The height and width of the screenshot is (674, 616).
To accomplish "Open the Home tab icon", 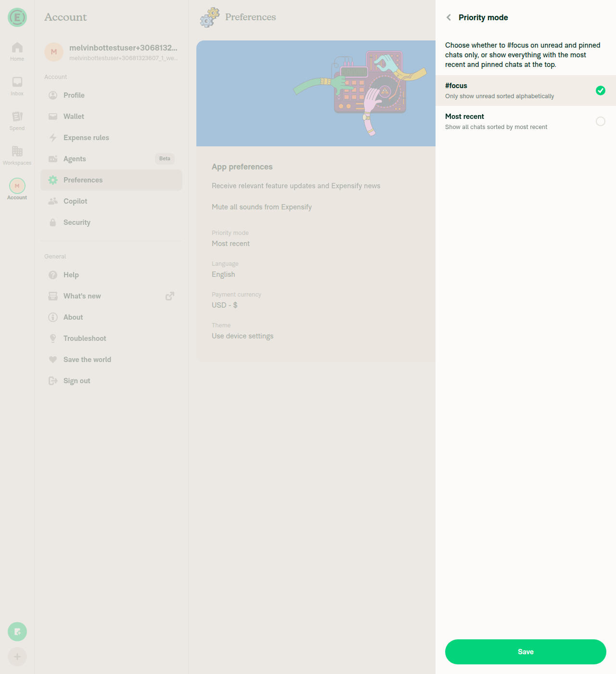I will (x=17, y=47).
